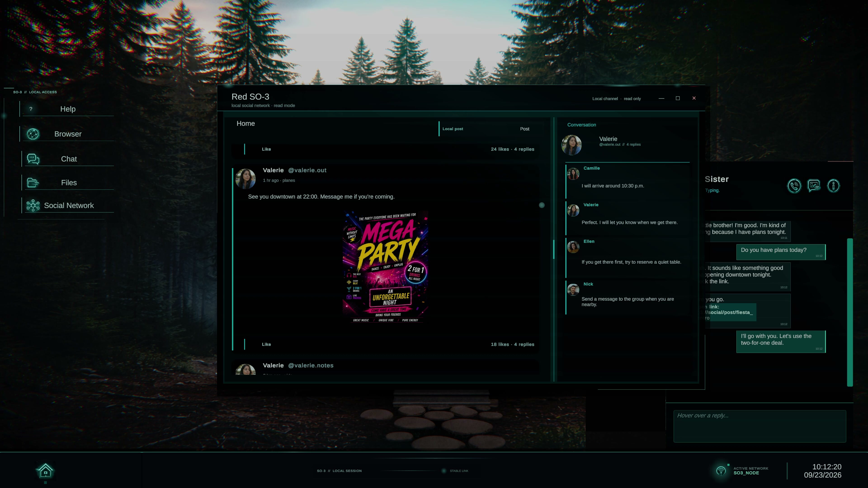Image resolution: width=868 pixels, height=488 pixels.
Task: Click the Sister chat vertical scrollbar
Action: [850, 312]
